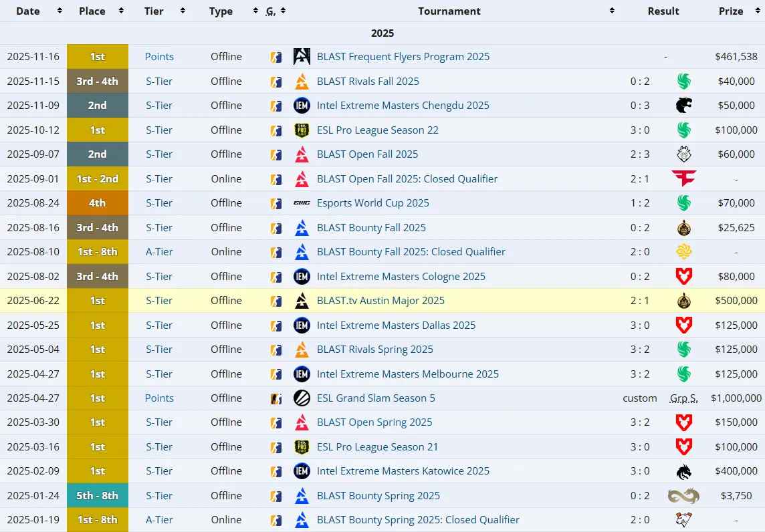This screenshot has width=765, height=532.
Task: Sort the table by game column arrows
Action: [283, 11]
